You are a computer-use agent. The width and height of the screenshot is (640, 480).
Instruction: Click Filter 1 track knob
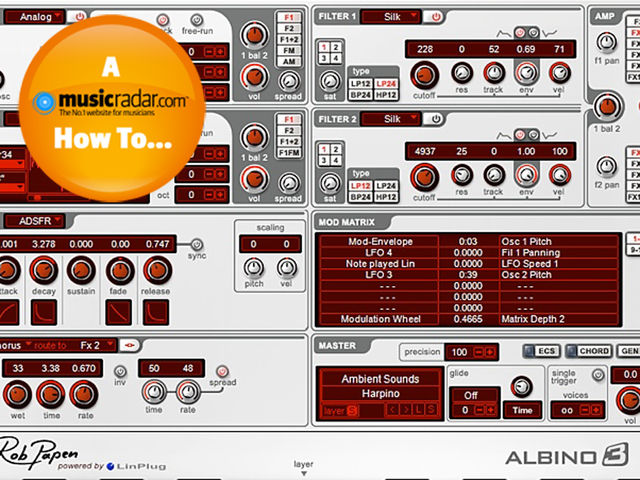pos(494,73)
